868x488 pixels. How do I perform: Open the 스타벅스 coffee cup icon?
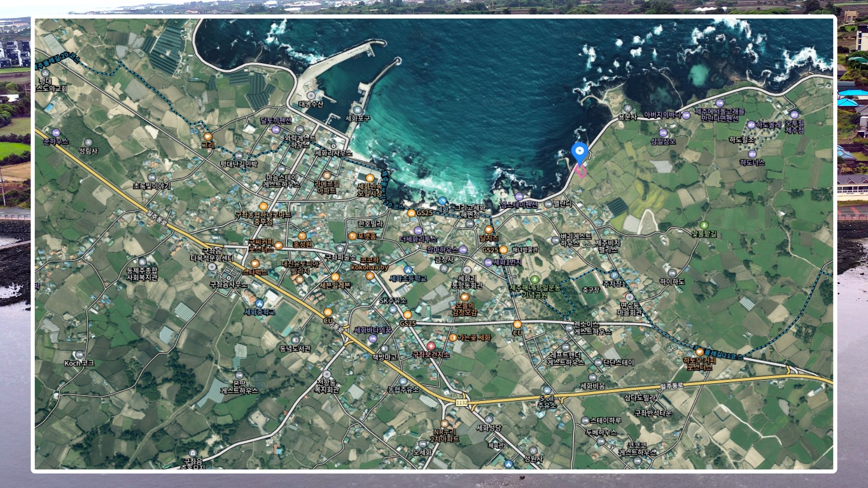(x=255, y=263)
